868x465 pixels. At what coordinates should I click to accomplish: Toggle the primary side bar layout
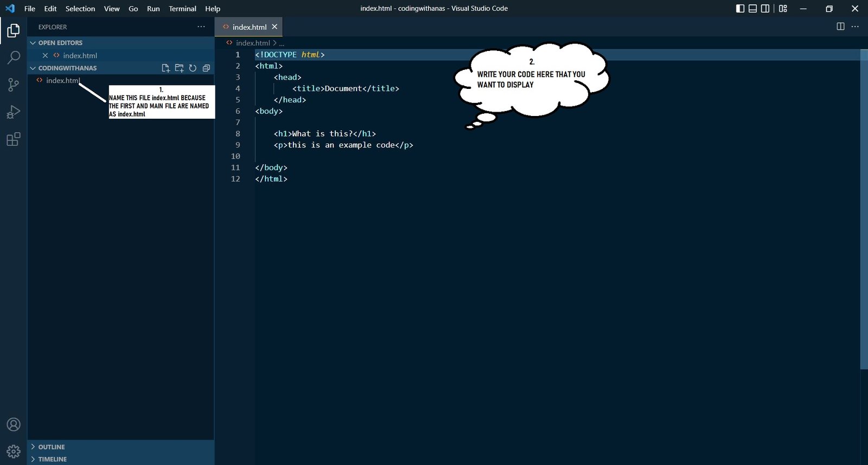click(x=740, y=8)
